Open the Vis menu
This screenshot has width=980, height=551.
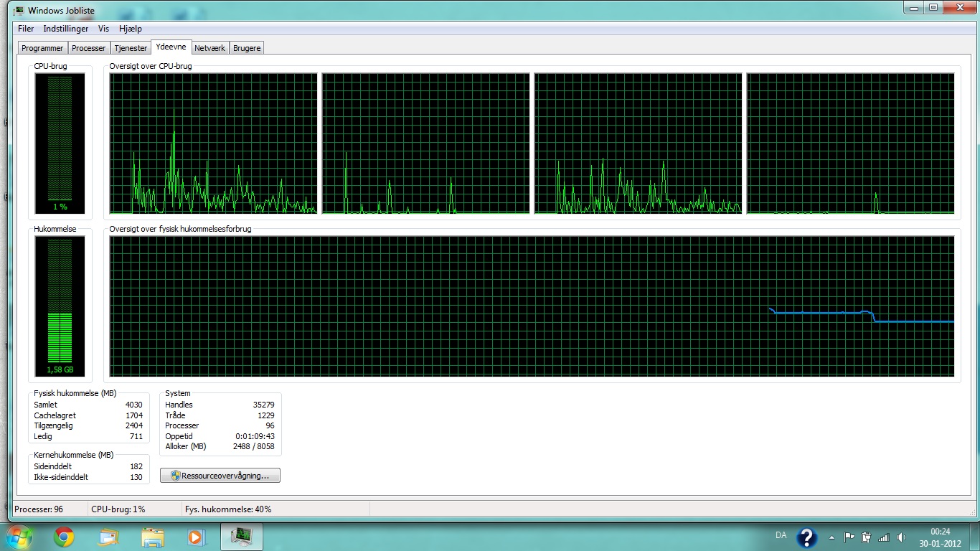[x=104, y=29]
